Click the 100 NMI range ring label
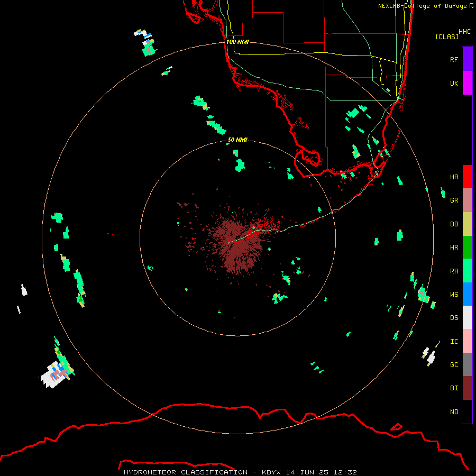 tap(237, 42)
